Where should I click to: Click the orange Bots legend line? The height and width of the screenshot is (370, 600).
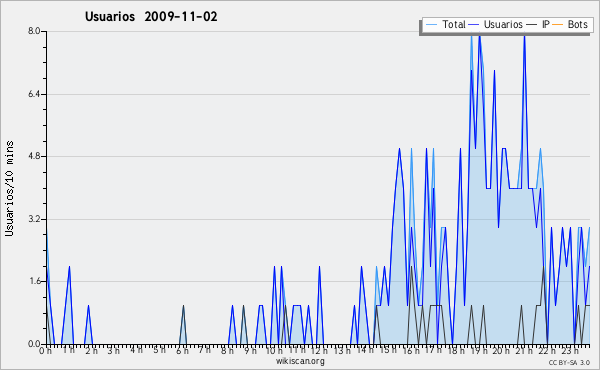[x=558, y=25]
